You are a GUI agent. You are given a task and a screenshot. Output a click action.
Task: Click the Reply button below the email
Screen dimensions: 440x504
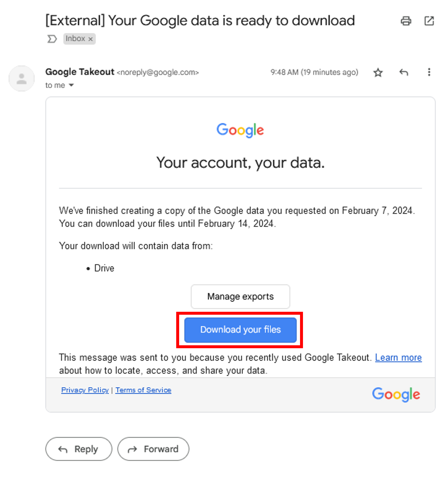(79, 449)
